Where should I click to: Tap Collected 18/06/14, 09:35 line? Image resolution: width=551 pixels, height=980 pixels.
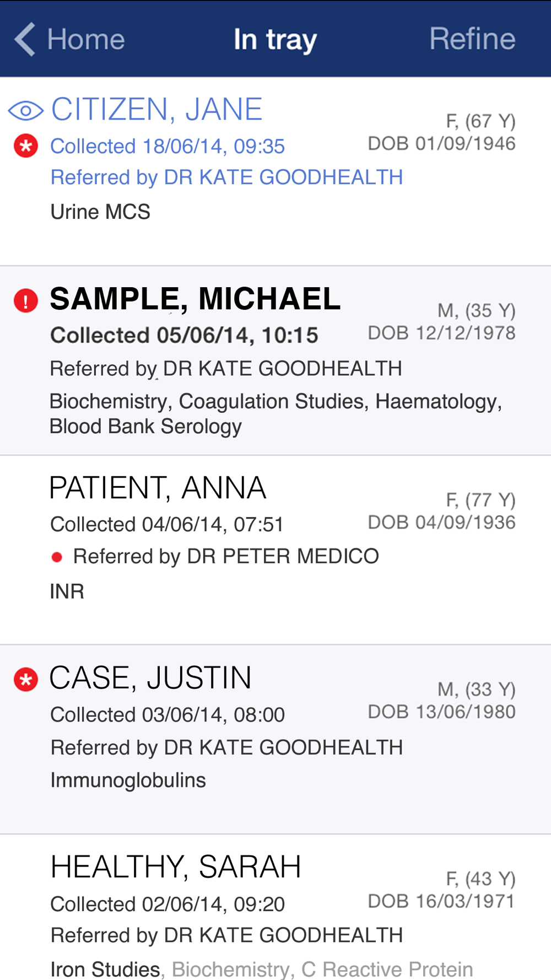(168, 147)
